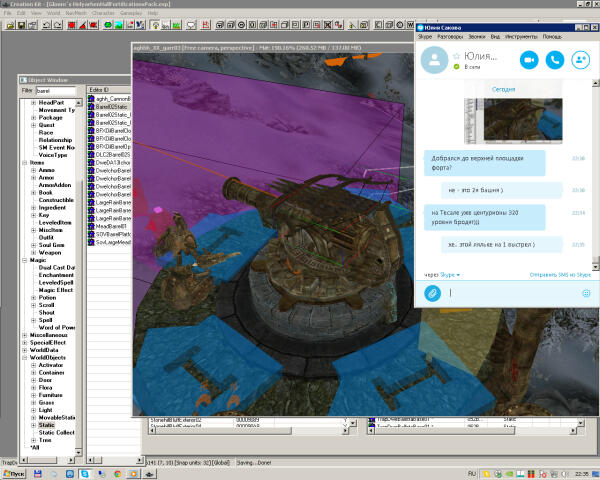Click the speech bubble dialogue icon
Screen dimensions: 600x480
pyautogui.click(x=191, y=25)
